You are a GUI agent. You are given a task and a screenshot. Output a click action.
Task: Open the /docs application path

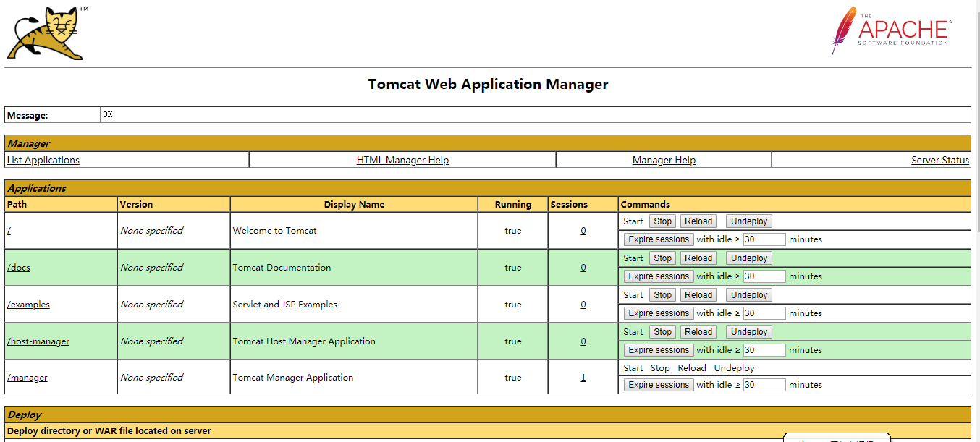click(18, 267)
